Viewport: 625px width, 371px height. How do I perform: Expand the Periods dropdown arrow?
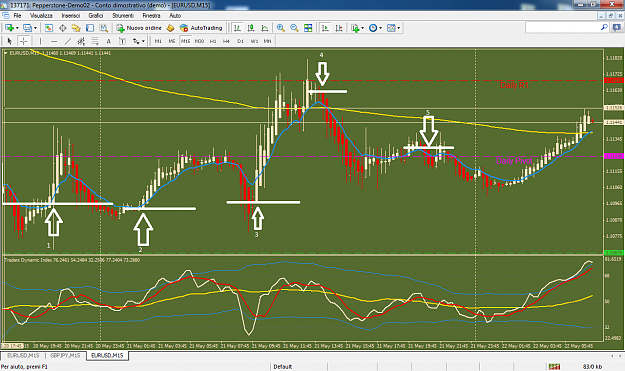tap(380, 28)
